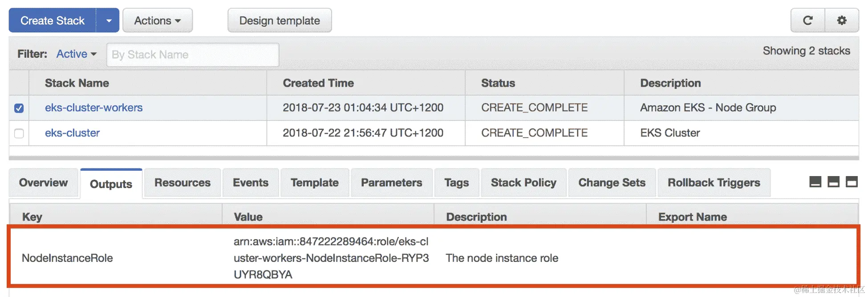This screenshot has height=297, width=868.
Task: Open the Active filter dropdown
Action: pyautogui.click(x=76, y=54)
